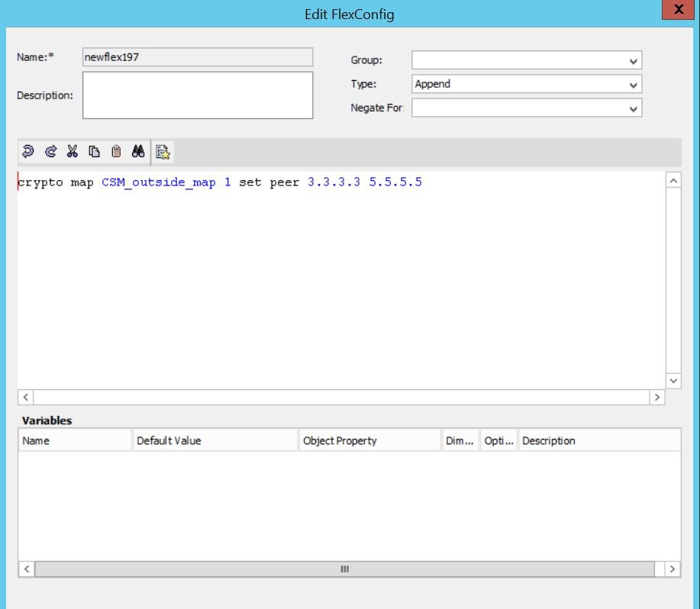Close the Edit FlexConfig dialog
The width and height of the screenshot is (700, 609).
click(678, 9)
